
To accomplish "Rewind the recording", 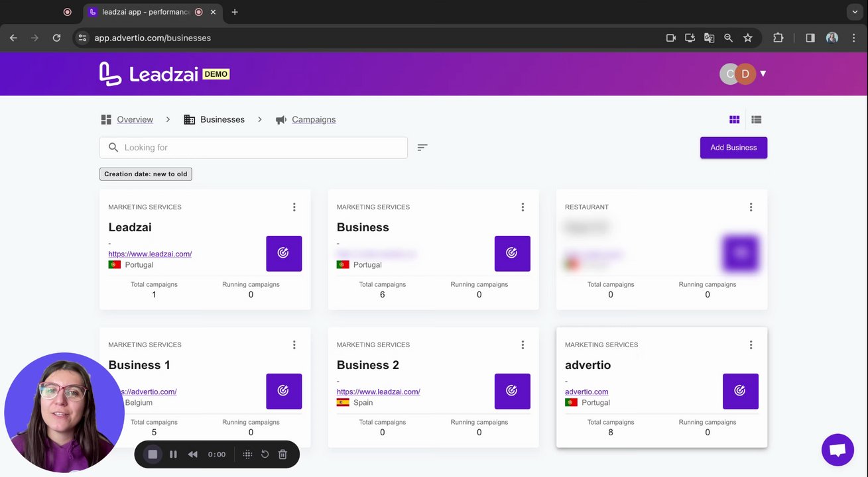I will [193, 454].
